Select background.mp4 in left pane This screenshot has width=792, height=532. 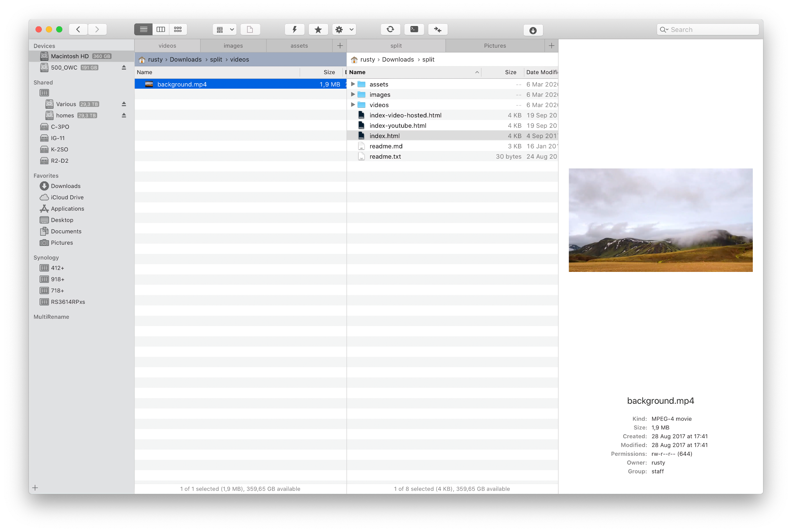pos(241,84)
